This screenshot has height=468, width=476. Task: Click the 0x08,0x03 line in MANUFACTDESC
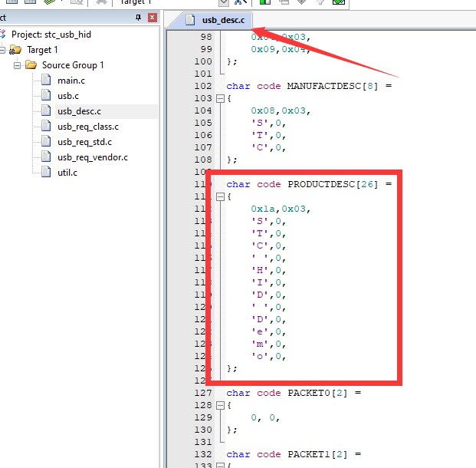(x=281, y=110)
